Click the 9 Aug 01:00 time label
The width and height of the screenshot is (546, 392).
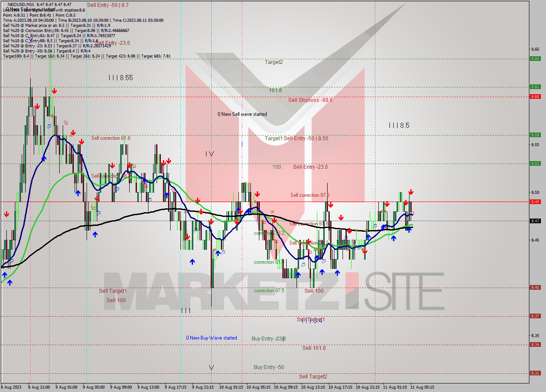[x=66, y=387]
